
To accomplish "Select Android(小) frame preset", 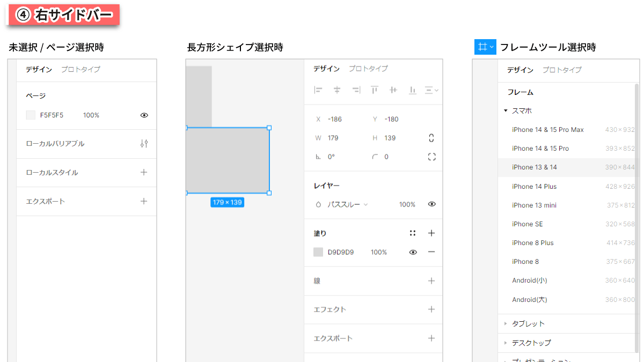I will (566, 280).
